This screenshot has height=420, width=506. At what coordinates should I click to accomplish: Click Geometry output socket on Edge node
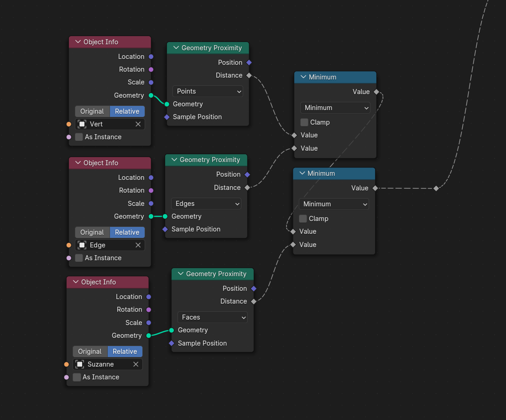pyautogui.click(x=151, y=216)
